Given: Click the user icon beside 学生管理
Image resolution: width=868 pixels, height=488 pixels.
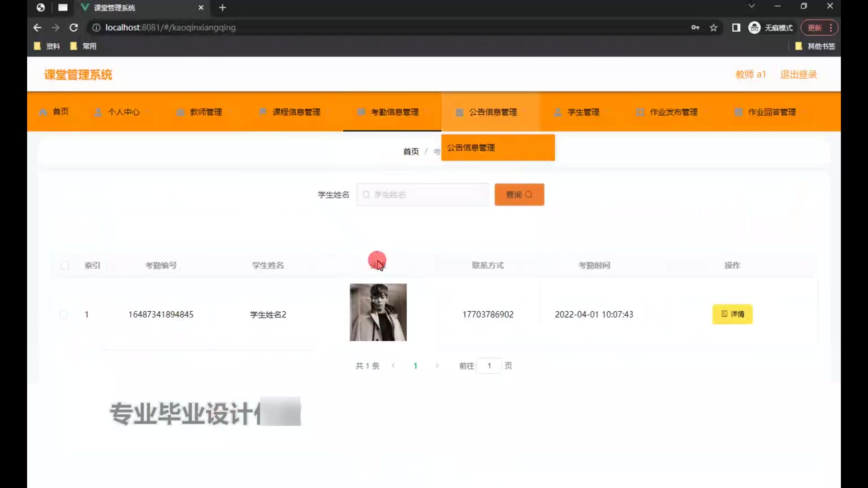Looking at the screenshot, I should click(558, 112).
